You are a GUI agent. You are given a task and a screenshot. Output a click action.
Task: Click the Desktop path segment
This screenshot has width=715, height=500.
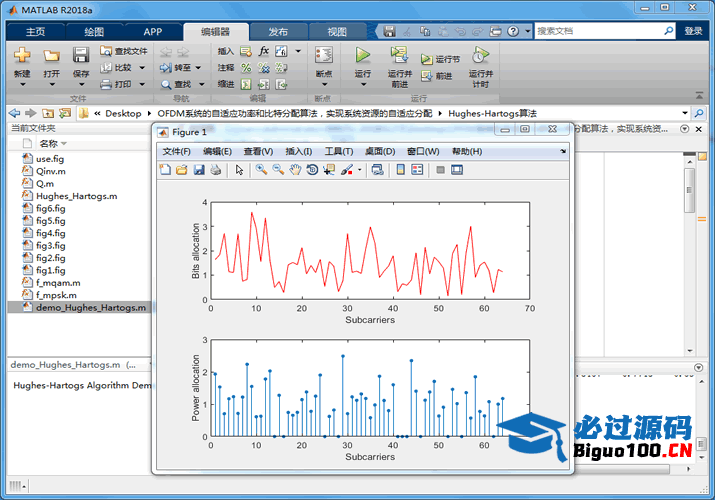123,113
